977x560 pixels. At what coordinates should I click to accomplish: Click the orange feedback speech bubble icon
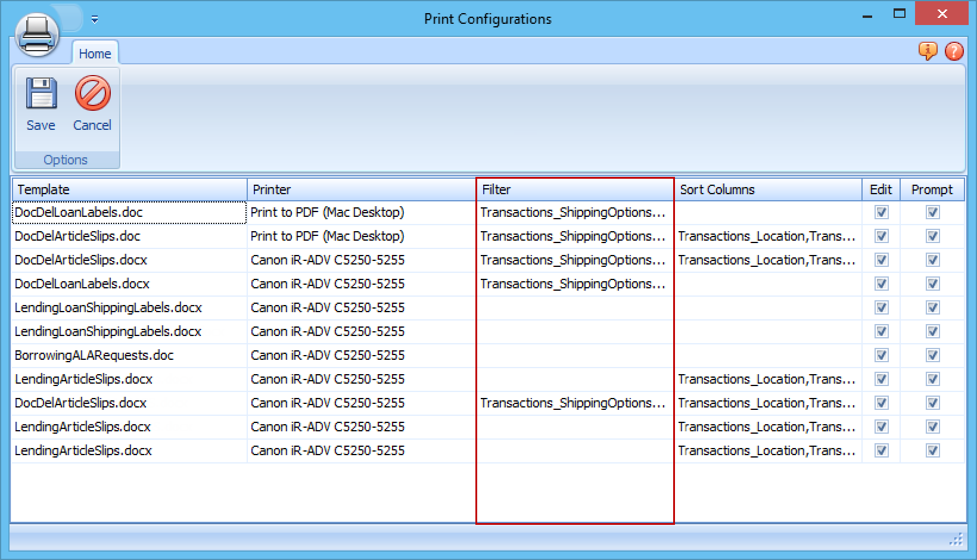(928, 51)
